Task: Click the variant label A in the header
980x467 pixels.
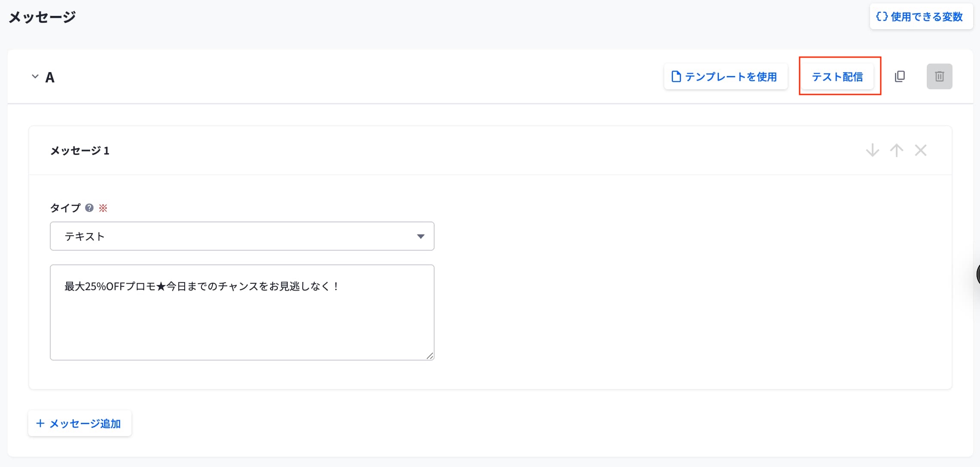Action: click(50, 77)
